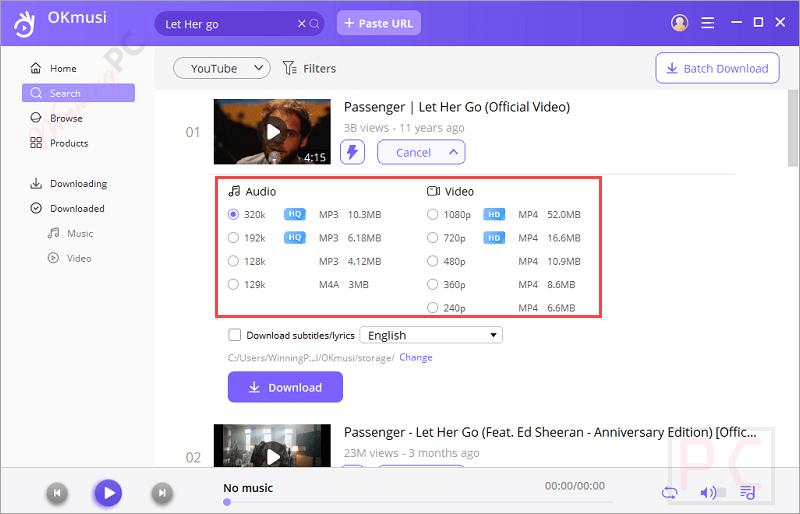Click the OKmusi logo icon
Viewport: 800px width, 514px height.
[24, 23]
